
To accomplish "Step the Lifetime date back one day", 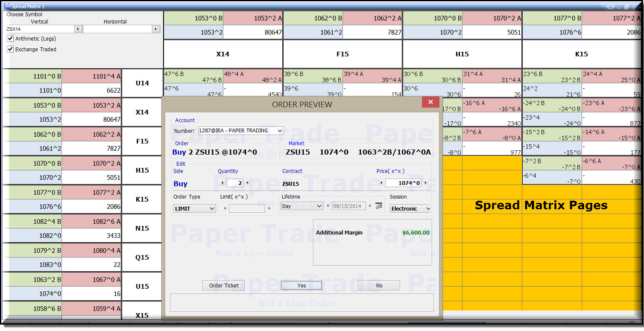I will click(328, 206).
